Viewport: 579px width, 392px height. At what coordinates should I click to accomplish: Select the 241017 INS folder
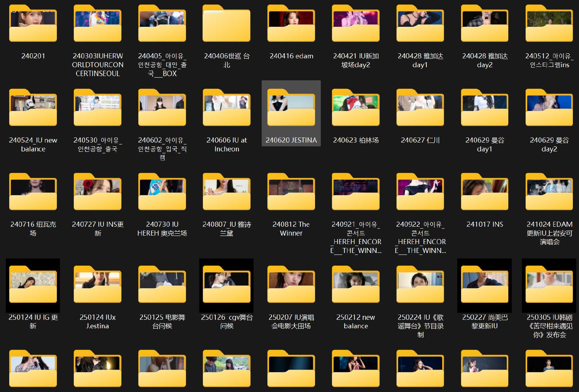coord(485,192)
